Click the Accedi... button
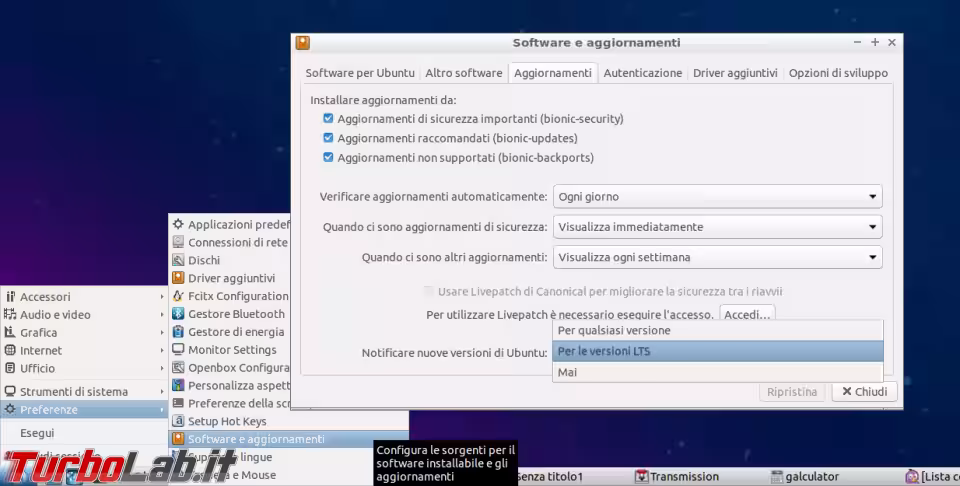960x486 pixels. pos(747,315)
